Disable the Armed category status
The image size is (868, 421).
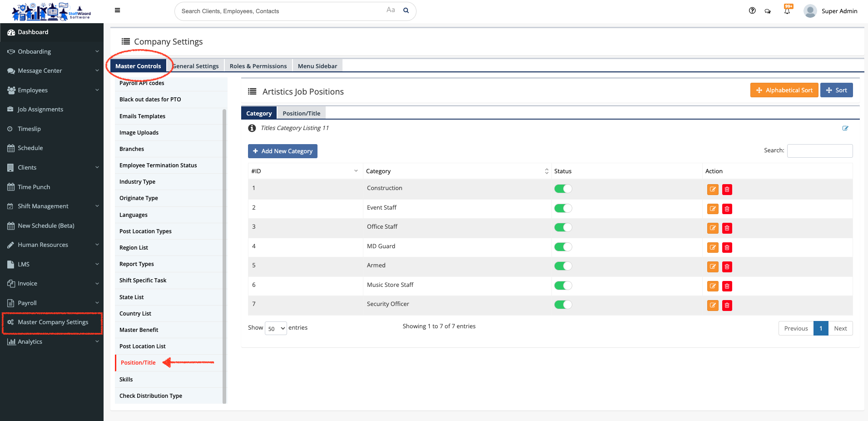click(563, 266)
